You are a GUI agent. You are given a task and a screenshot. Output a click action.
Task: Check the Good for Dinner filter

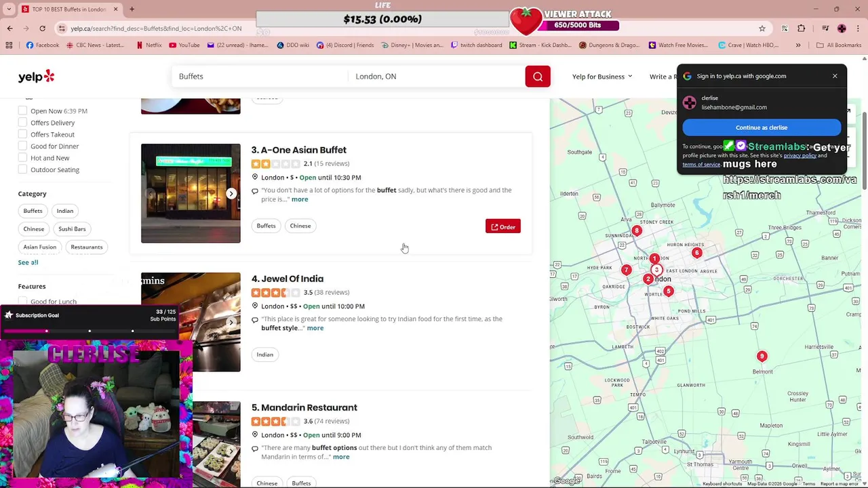coord(22,146)
